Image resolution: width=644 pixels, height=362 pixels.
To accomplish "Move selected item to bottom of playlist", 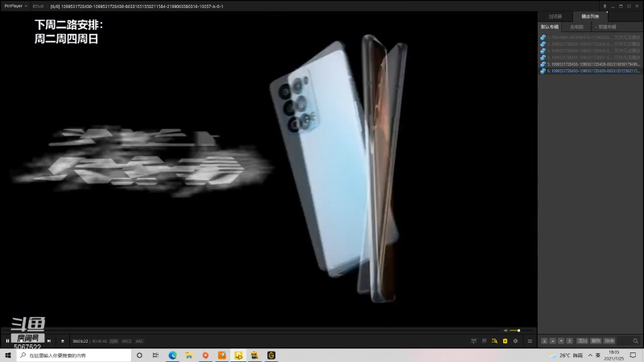I will (570, 341).
